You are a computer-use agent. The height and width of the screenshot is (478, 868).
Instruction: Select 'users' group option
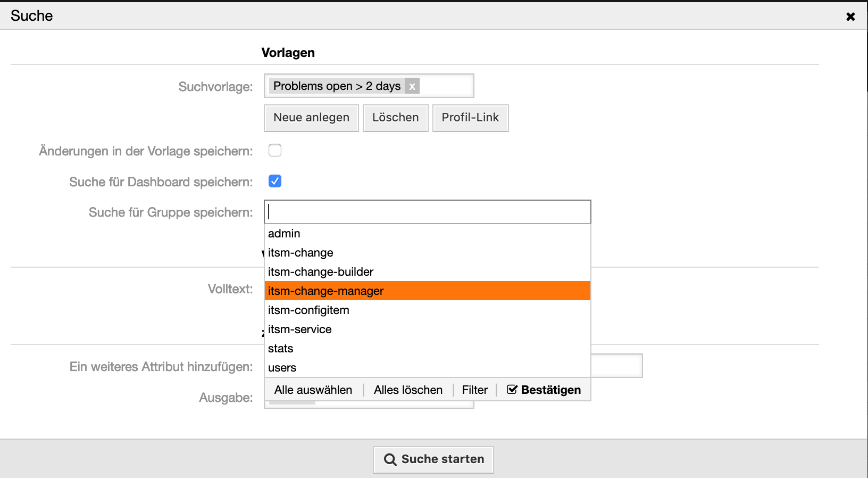[x=282, y=368]
